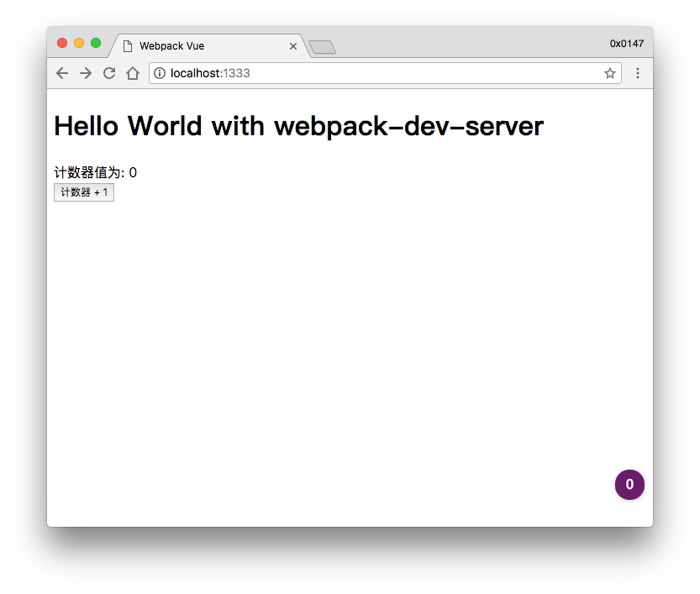Click the forward navigation arrow
Screen dimensions: 700x594
pyautogui.click(x=86, y=73)
